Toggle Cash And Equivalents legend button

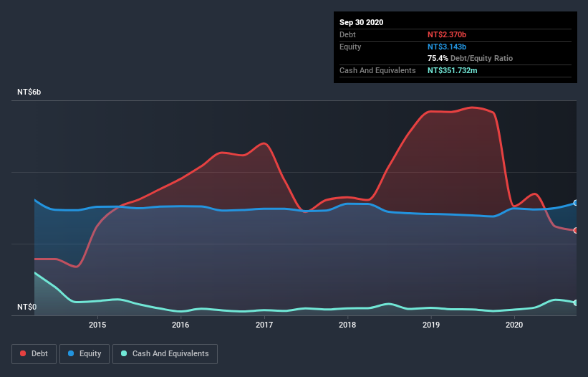pyautogui.click(x=165, y=354)
